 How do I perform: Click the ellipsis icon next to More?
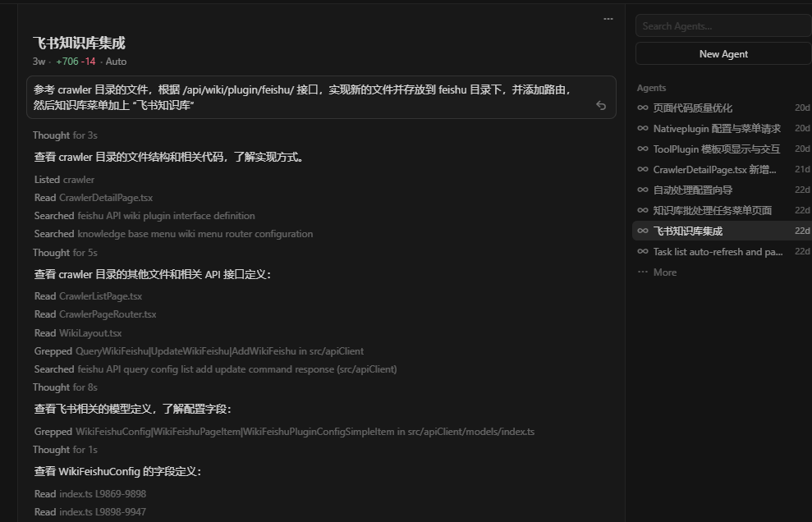tap(643, 272)
